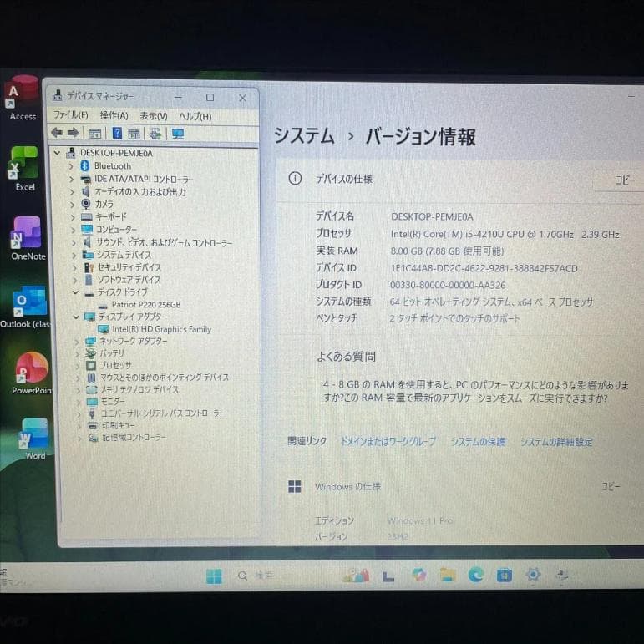Select the オーディオの入力および出力 category
Image resolution: width=644 pixels, height=644 pixels.
(140, 192)
